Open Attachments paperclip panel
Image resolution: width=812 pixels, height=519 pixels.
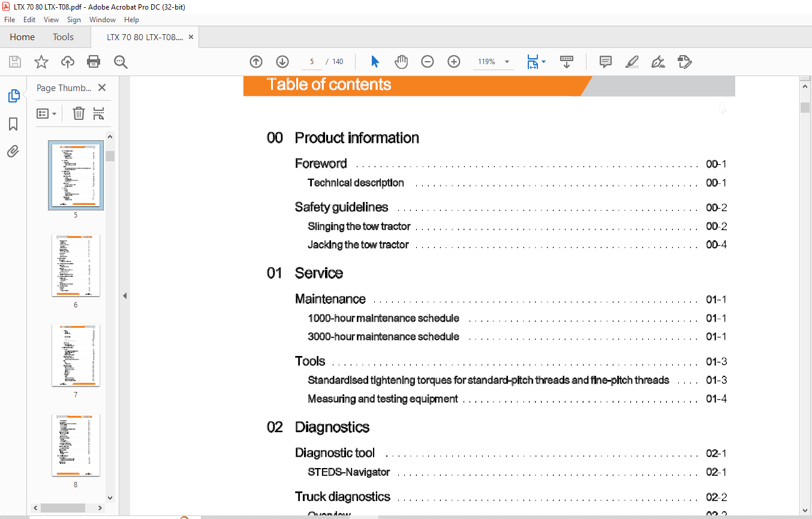13,152
